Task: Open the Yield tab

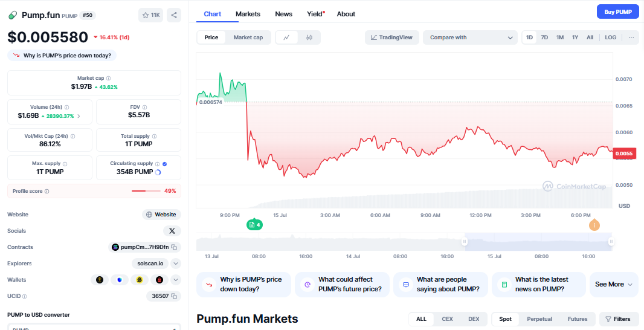Action: (315, 14)
